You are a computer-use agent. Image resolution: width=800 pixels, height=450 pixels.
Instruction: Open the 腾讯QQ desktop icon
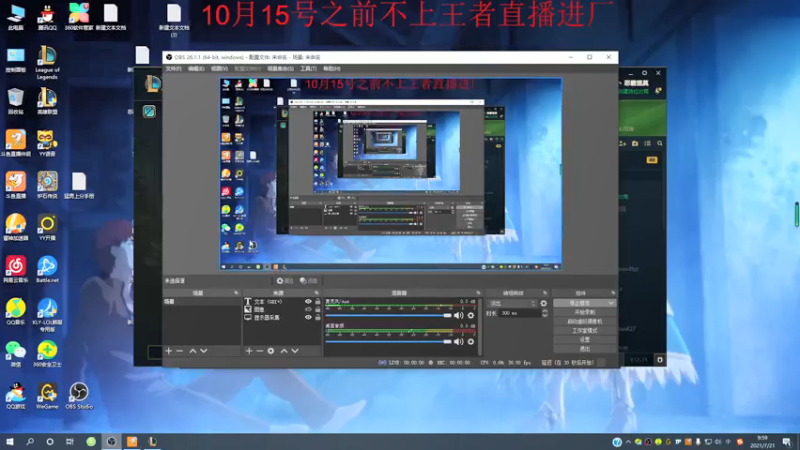click(x=47, y=17)
